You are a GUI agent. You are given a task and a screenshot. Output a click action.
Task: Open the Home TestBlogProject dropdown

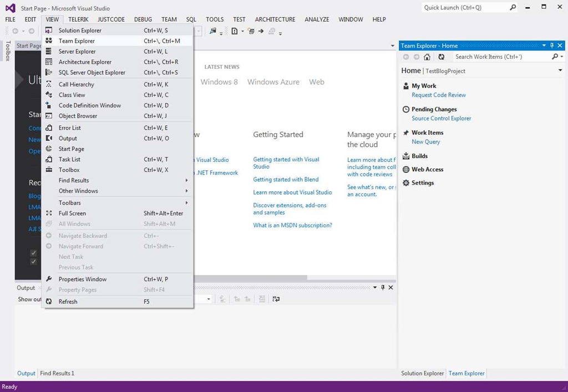pos(560,70)
